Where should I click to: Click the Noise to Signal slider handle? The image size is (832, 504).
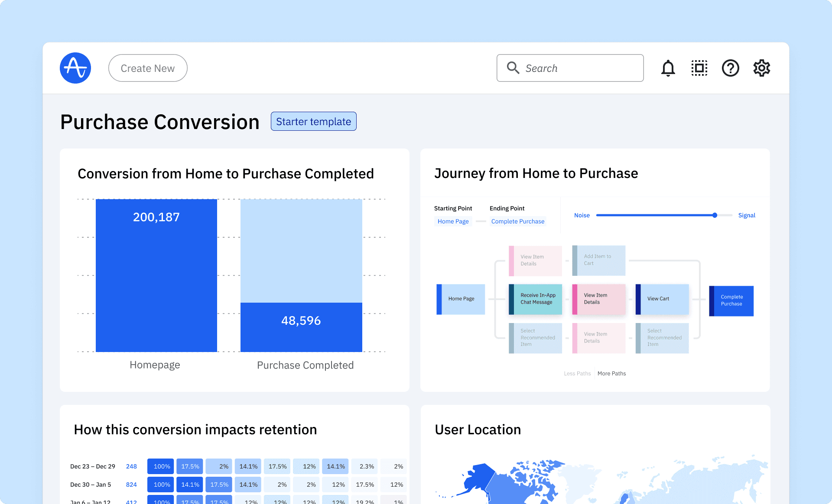pos(715,215)
